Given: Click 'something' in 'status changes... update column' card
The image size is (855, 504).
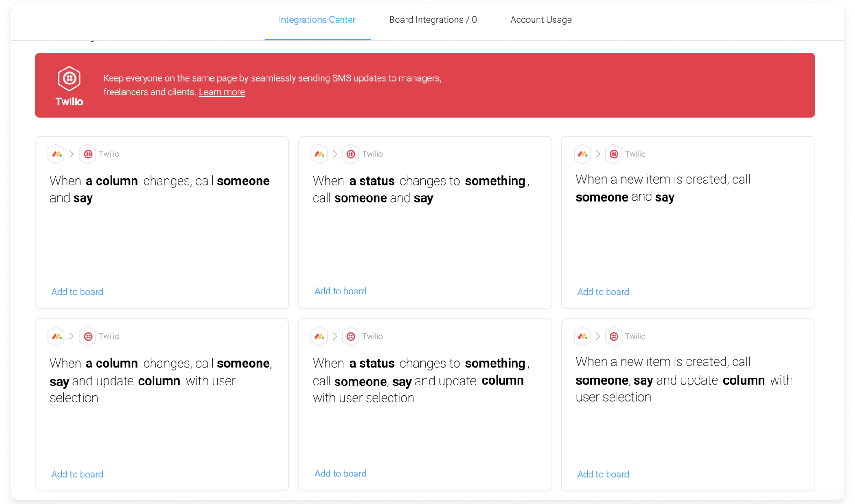Looking at the screenshot, I should click(x=495, y=364).
